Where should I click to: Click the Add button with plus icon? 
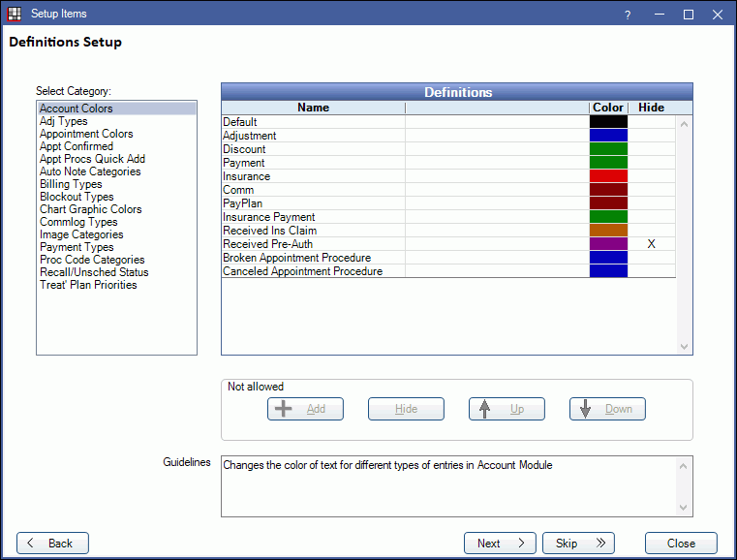[305, 409]
